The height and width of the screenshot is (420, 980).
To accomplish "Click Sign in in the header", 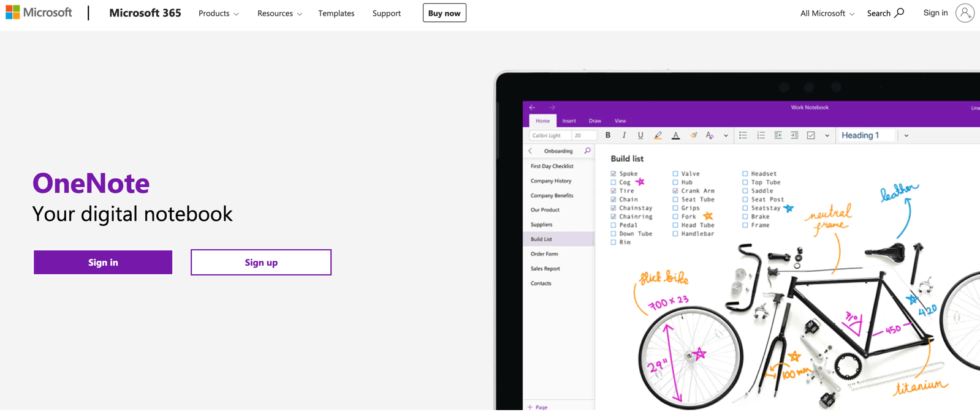I will coord(935,13).
